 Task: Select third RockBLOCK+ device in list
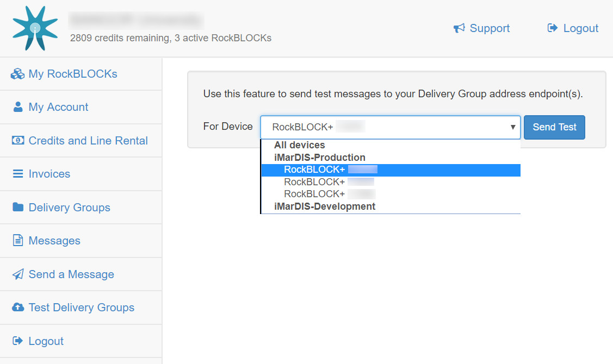(x=391, y=194)
